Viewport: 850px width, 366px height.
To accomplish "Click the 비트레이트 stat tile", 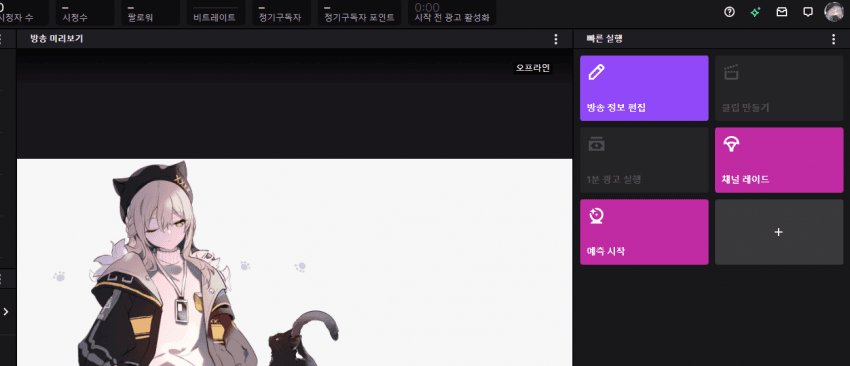I will 216,12.
